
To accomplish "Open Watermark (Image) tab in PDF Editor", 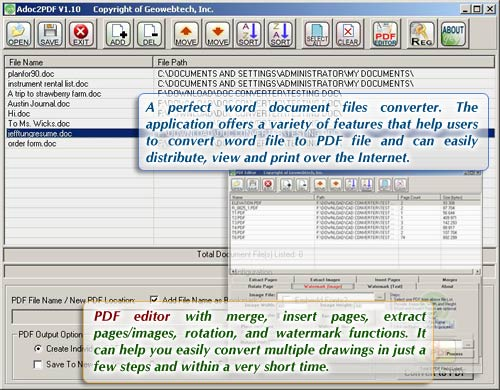I will [x=324, y=286].
